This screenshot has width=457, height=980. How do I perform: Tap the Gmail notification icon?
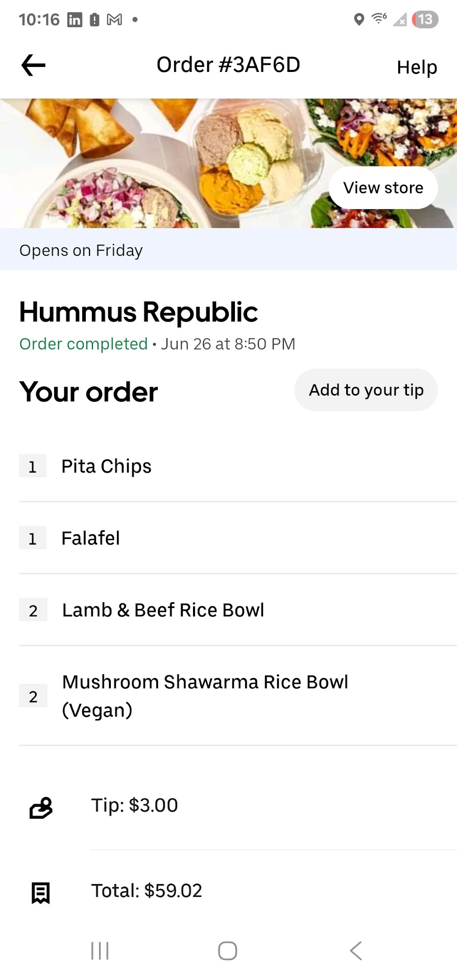114,20
